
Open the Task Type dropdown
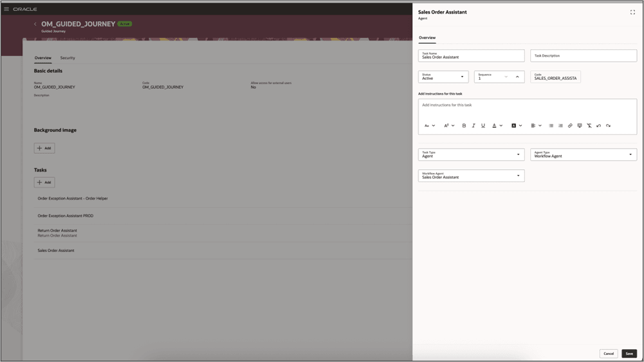tap(471, 154)
